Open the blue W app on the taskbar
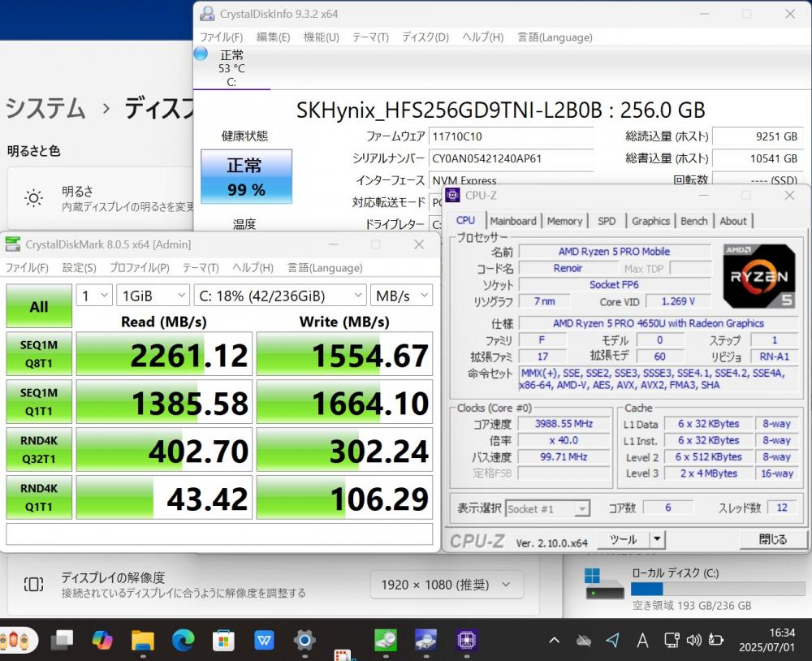The image size is (812, 661). click(x=264, y=640)
